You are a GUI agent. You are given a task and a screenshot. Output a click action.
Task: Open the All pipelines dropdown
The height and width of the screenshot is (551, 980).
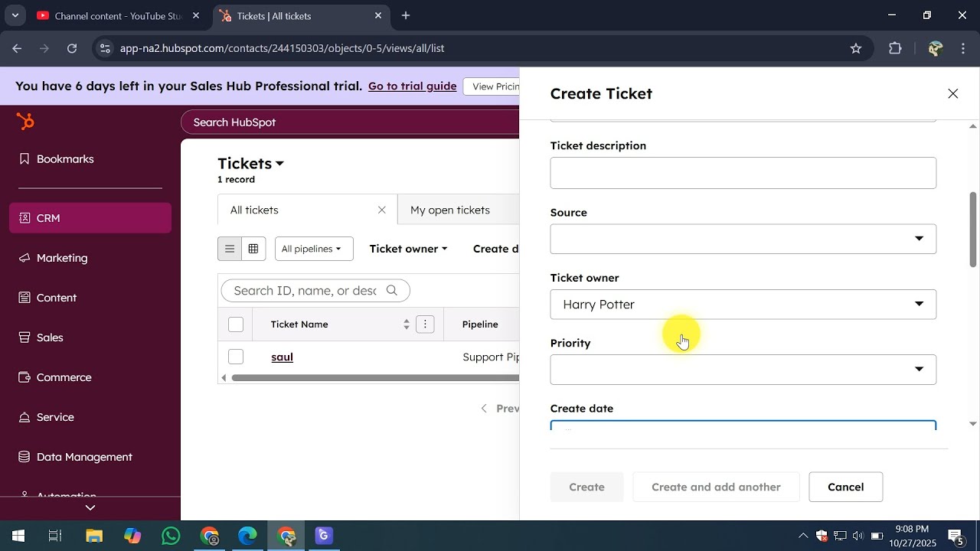(x=314, y=249)
